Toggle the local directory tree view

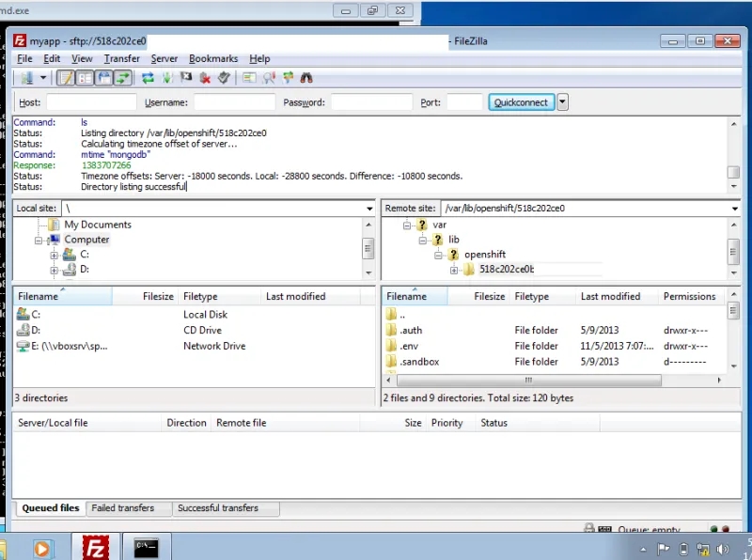coord(85,77)
